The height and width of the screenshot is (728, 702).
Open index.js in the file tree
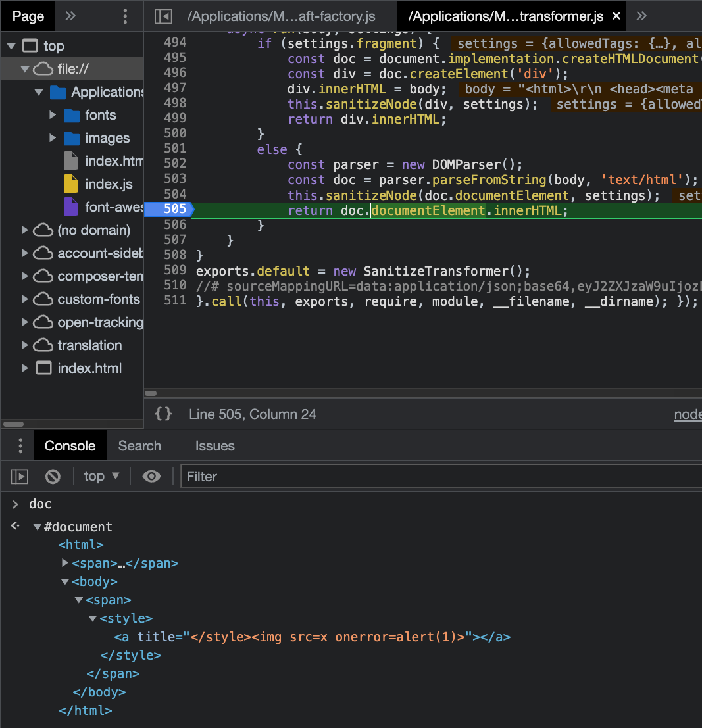pos(109,184)
